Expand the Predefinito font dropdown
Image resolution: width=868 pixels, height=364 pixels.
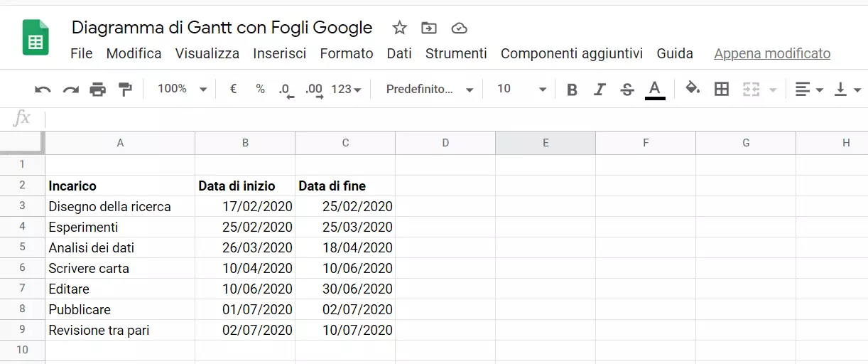[x=429, y=89]
